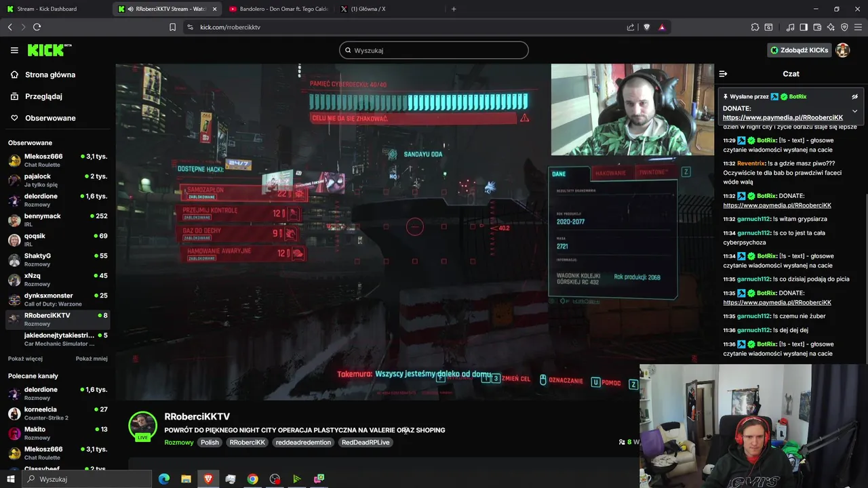Click garnuch112 in '!s witam grypsiarza' message
The image size is (868, 488).
pyautogui.click(x=753, y=219)
